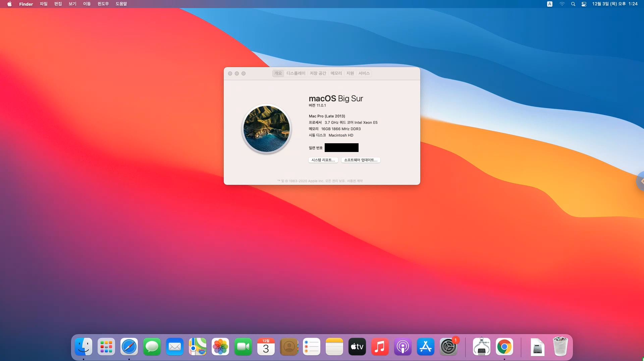Open the 편집 menu
This screenshot has height=361, width=644.
tap(58, 4)
